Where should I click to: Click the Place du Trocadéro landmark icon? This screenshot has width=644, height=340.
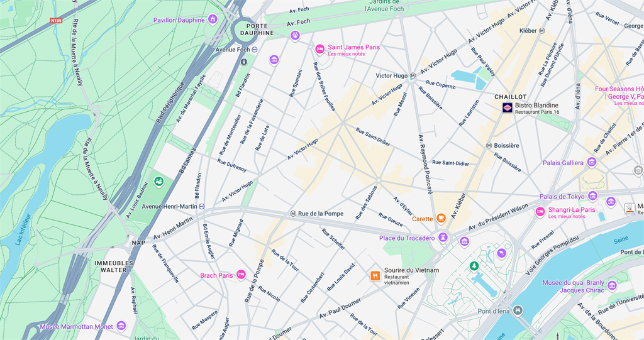[443, 237]
